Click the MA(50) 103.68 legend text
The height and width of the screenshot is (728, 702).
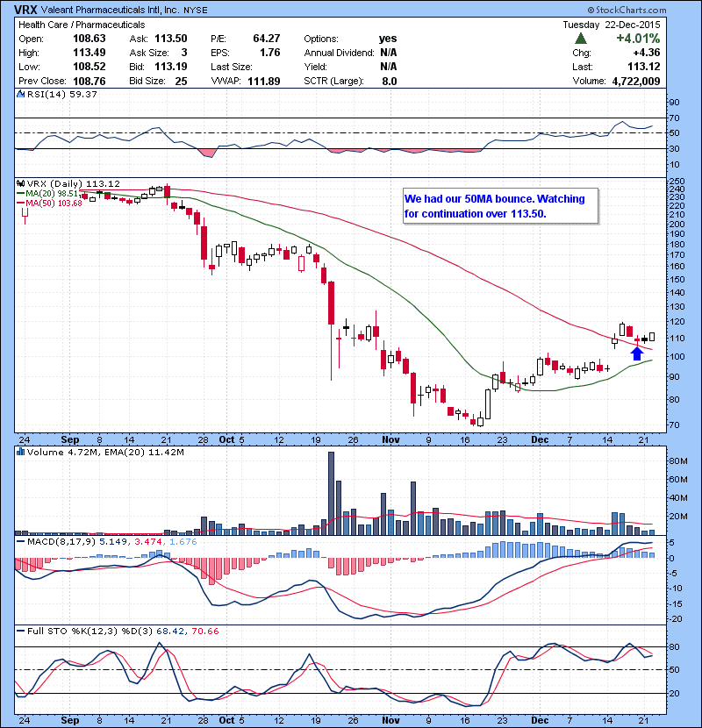(54, 203)
